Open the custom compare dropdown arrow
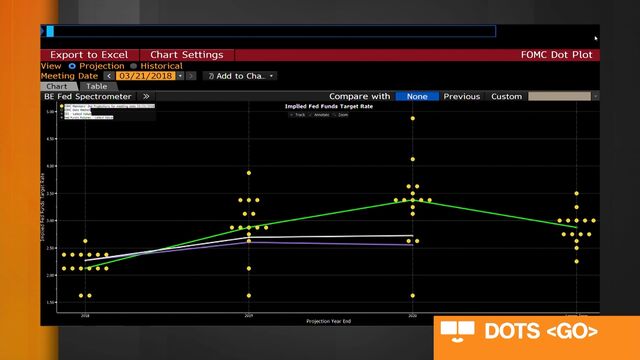 click(596, 96)
